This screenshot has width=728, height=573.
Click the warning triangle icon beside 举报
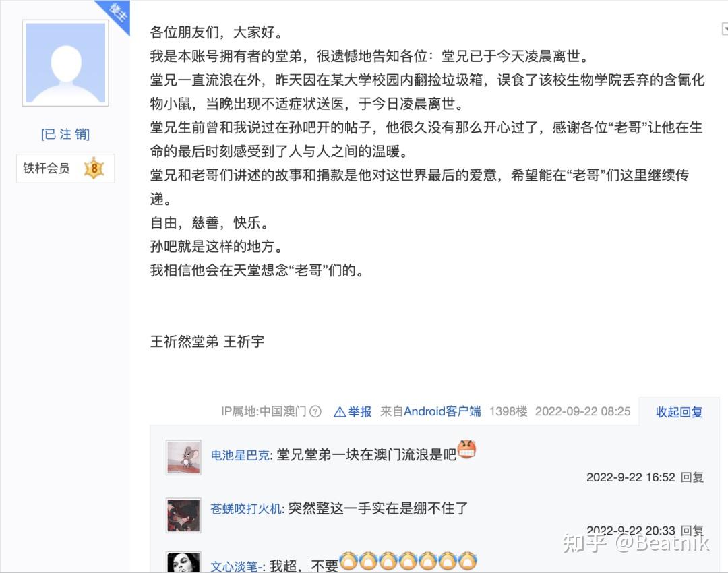pos(340,412)
